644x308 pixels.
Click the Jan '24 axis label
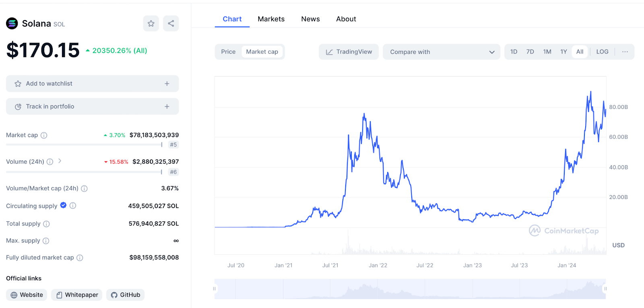567,265
